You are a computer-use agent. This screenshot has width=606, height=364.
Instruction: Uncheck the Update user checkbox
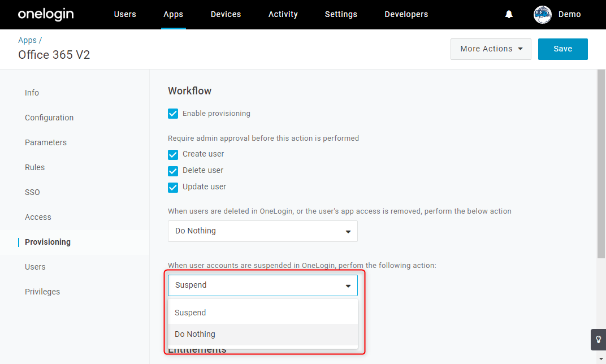[x=173, y=188]
